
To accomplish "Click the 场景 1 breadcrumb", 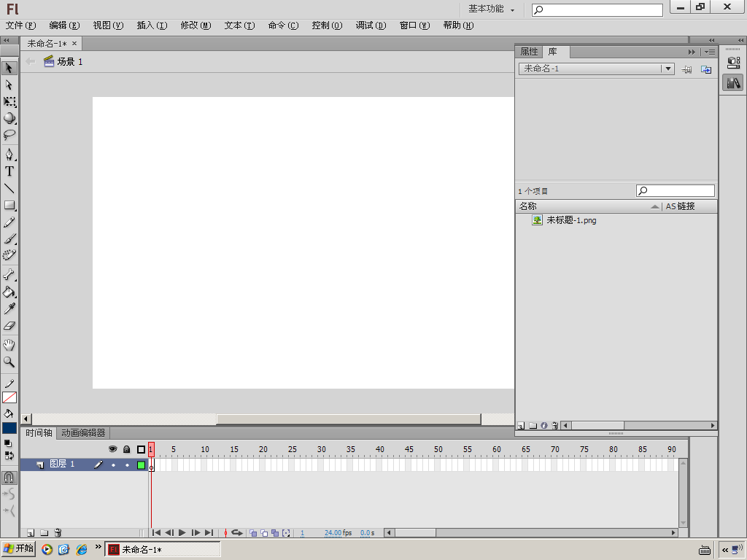I will [63, 61].
